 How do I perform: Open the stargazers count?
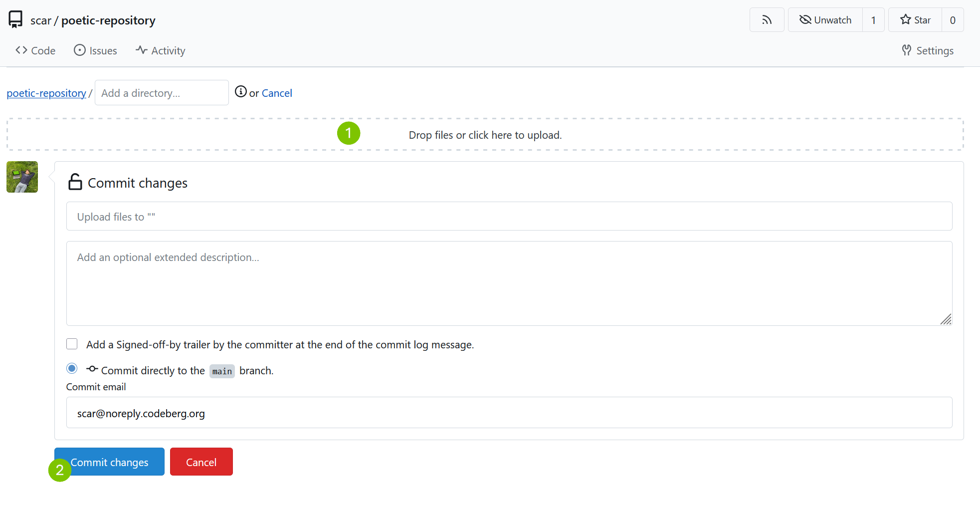tap(952, 20)
